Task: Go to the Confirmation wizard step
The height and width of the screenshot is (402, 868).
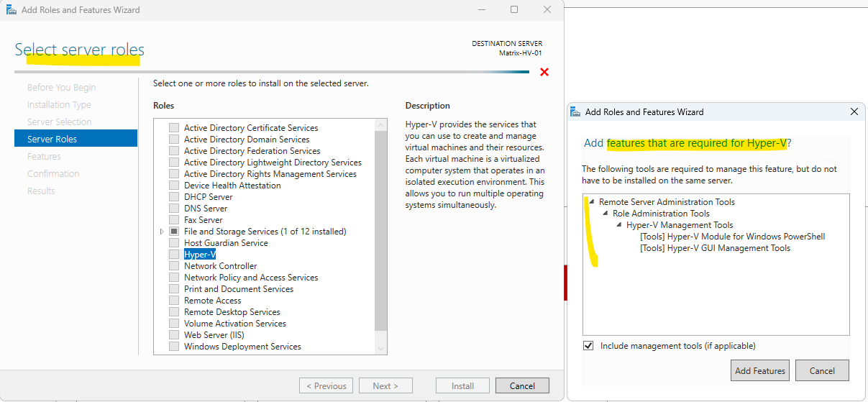Action: click(x=53, y=173)
